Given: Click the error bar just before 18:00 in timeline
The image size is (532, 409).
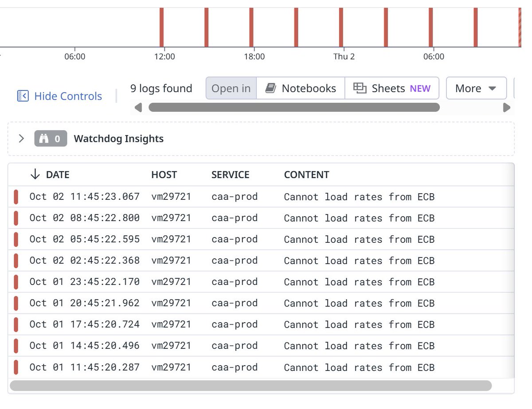Looking at the screenshot, I should (251, 27).
